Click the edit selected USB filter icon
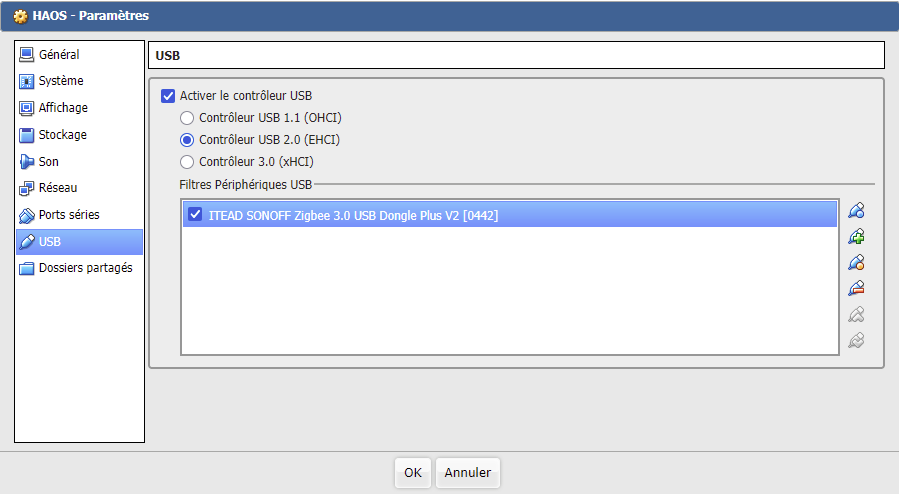The height and width of the screenshot is (495, 899). pyautogui.click(x=856, y=263)
